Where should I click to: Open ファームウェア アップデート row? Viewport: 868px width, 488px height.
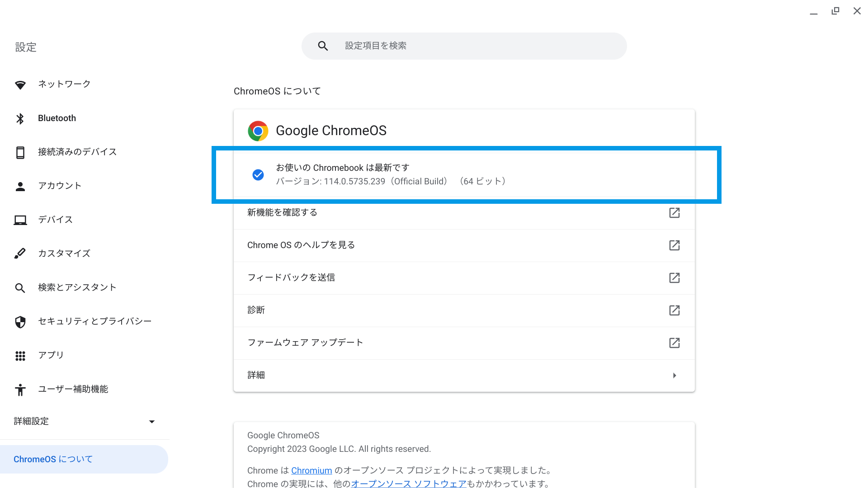[464, 343]
